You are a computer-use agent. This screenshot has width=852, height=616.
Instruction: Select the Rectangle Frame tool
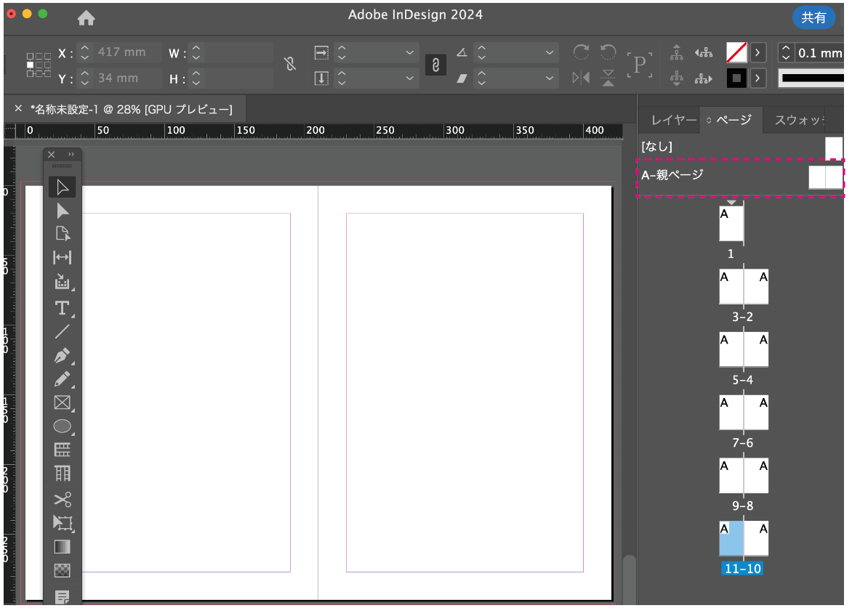62,402
